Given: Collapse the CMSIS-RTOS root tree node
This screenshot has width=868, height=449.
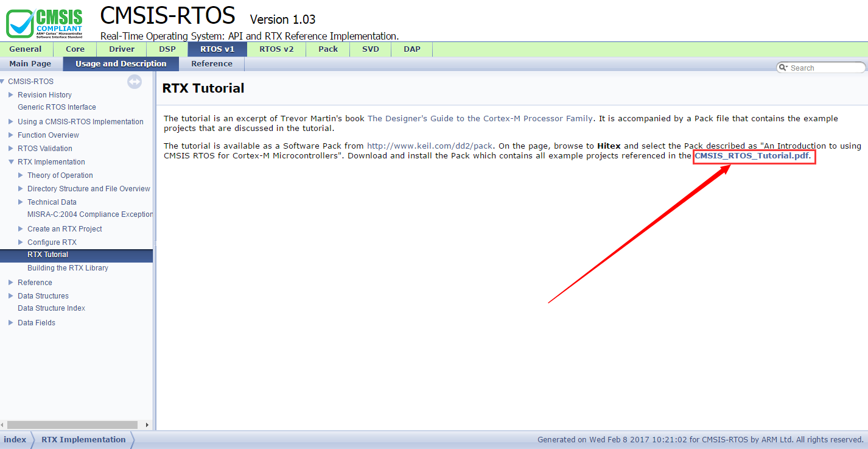Looking at the screenshot, I should pos(2,81).
